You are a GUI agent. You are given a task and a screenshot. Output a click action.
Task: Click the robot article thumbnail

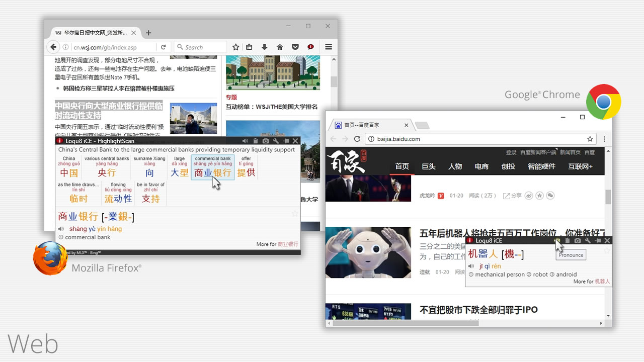(368, 252)
